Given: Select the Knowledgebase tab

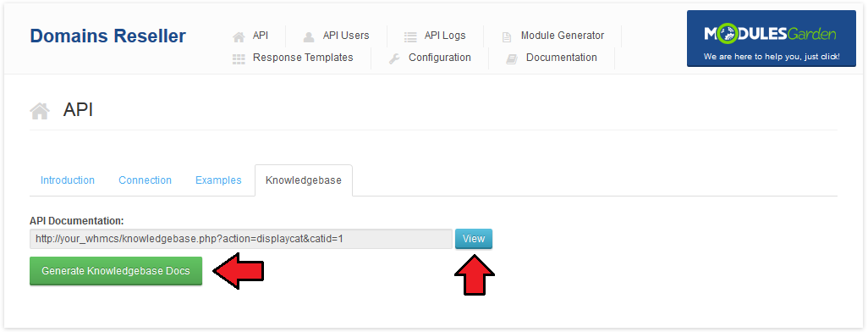Looking at the screenshot, I should tap(304, 180).
